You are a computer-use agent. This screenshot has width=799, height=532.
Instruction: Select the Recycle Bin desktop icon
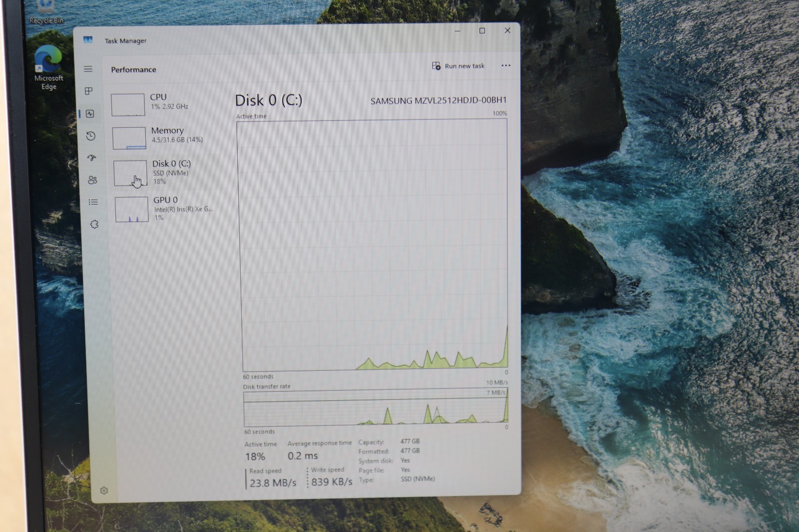(x=46, y=12)
